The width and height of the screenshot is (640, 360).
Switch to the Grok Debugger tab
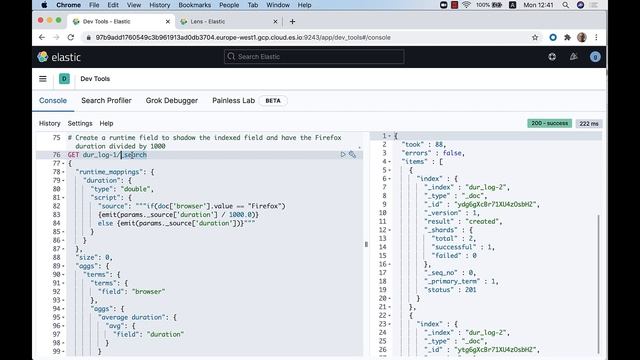tap(171, 100)
